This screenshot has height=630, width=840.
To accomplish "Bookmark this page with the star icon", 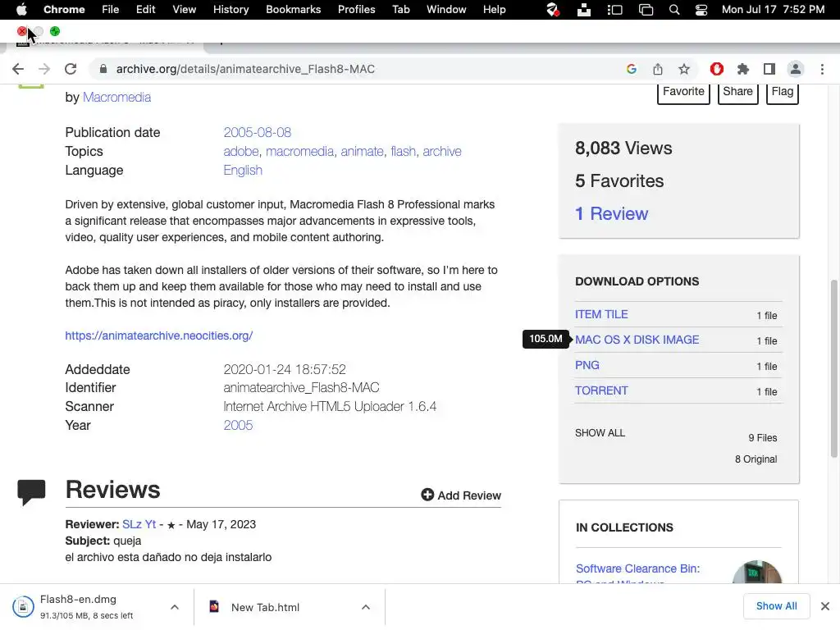I will tap(684, 69).
